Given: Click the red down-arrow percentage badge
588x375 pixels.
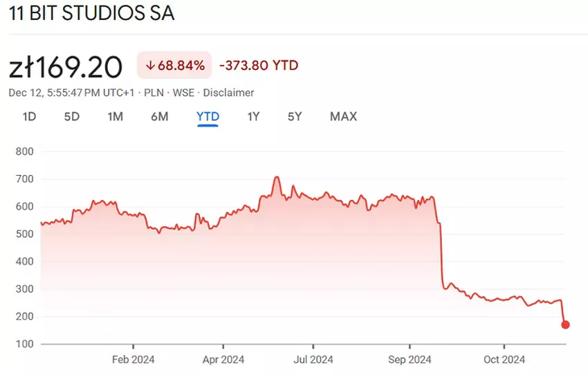Looking at the screenshot, I should (174, 66).
